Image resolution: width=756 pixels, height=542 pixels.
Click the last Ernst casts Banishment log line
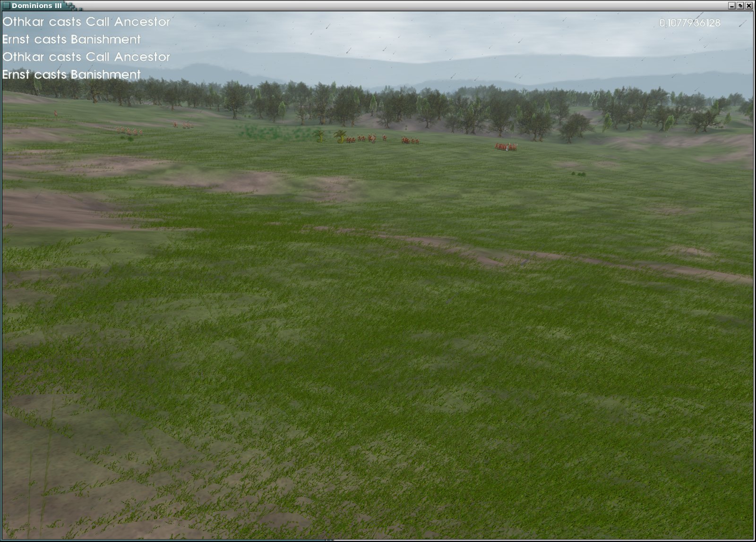coord(71,74)
